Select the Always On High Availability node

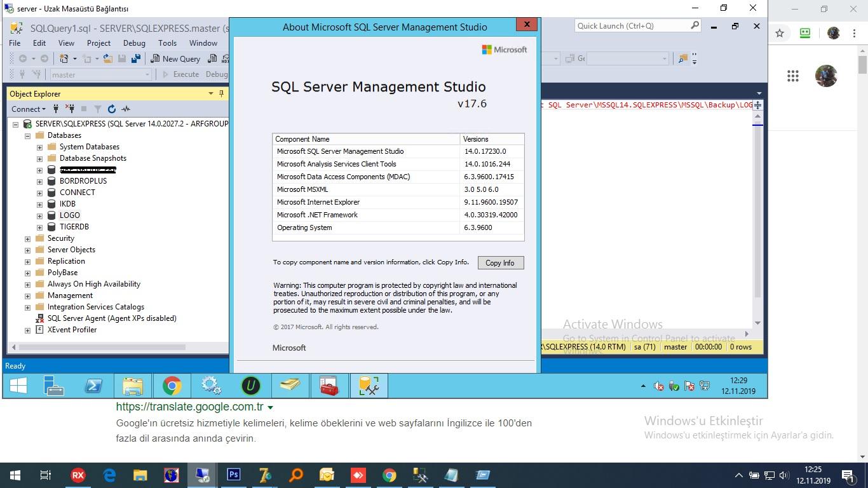click(x=94, y=284)
